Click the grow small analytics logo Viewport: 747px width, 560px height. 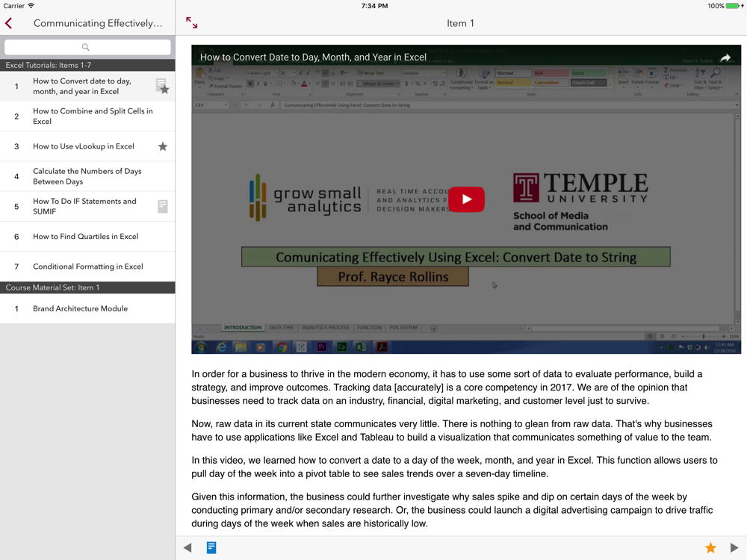[x=305, y=198]
